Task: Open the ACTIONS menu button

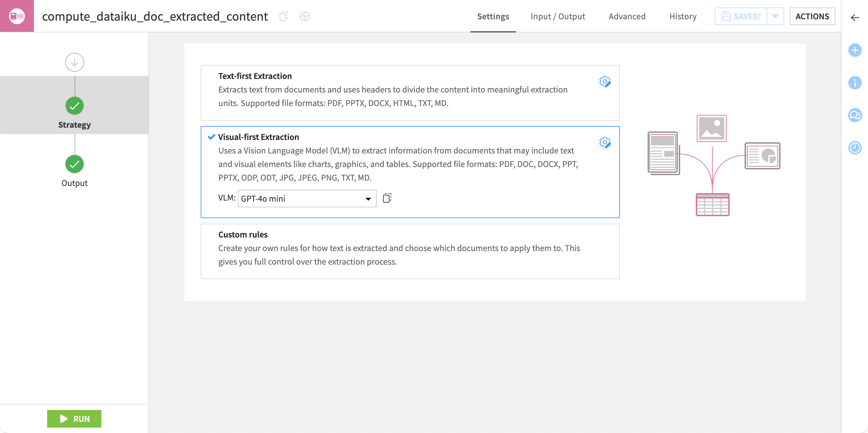Action: 812,16
